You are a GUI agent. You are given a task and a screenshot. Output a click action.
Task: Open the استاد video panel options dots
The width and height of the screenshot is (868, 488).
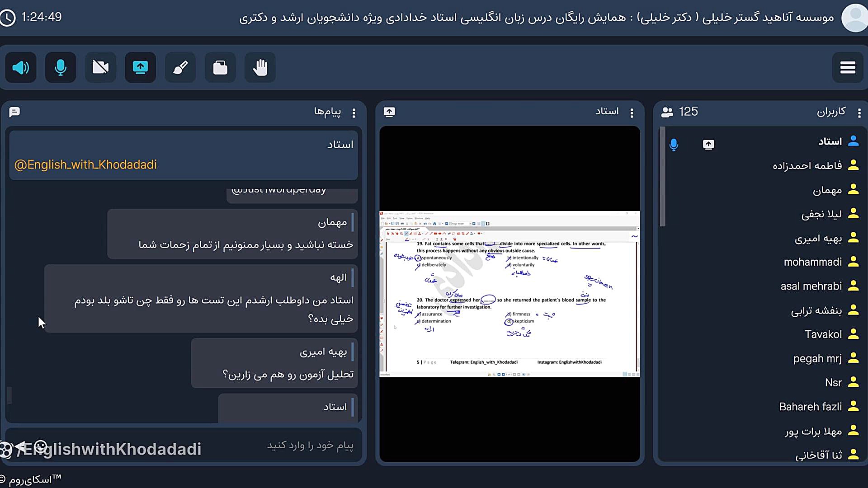tap(632, 113)
